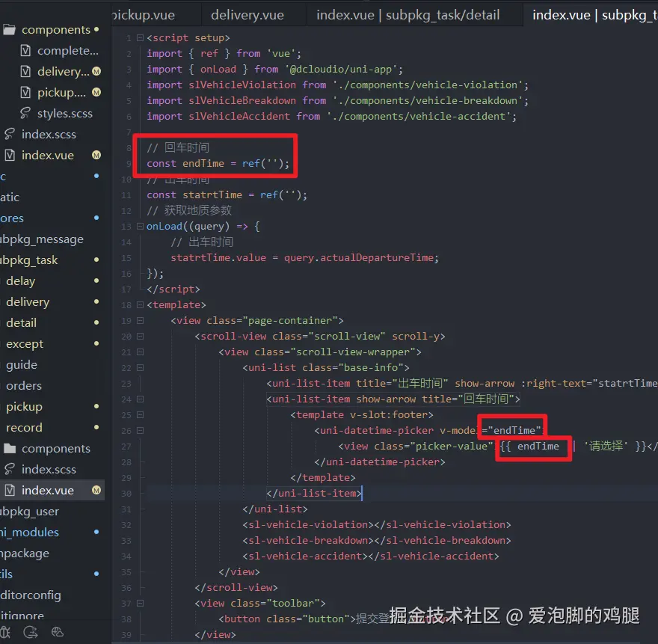Open the ditorconfig file

click(31, 595)
